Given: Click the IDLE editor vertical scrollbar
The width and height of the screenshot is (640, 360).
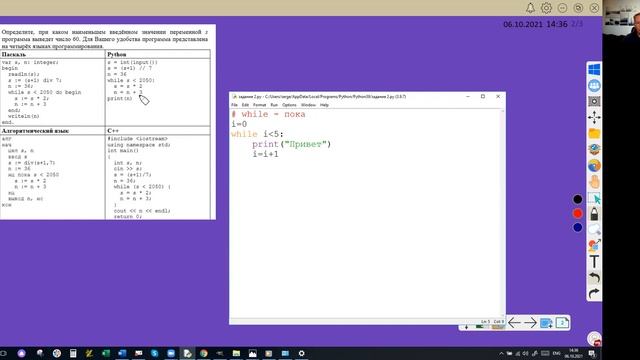Looking at the screenshot, I should tap(503, 213).
